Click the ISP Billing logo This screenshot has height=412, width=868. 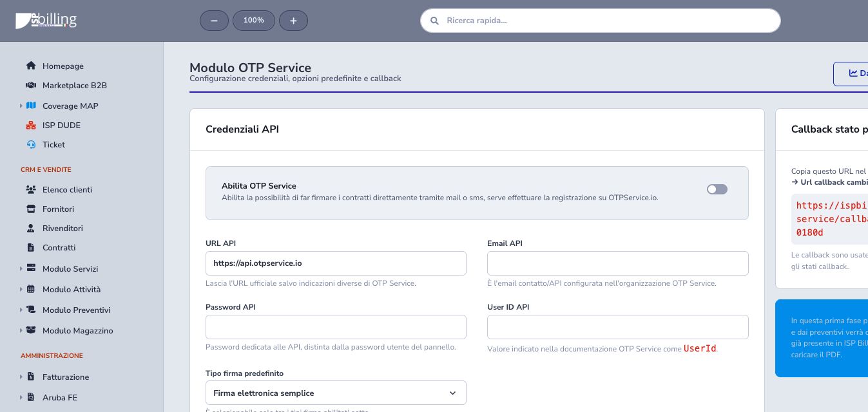46,21
